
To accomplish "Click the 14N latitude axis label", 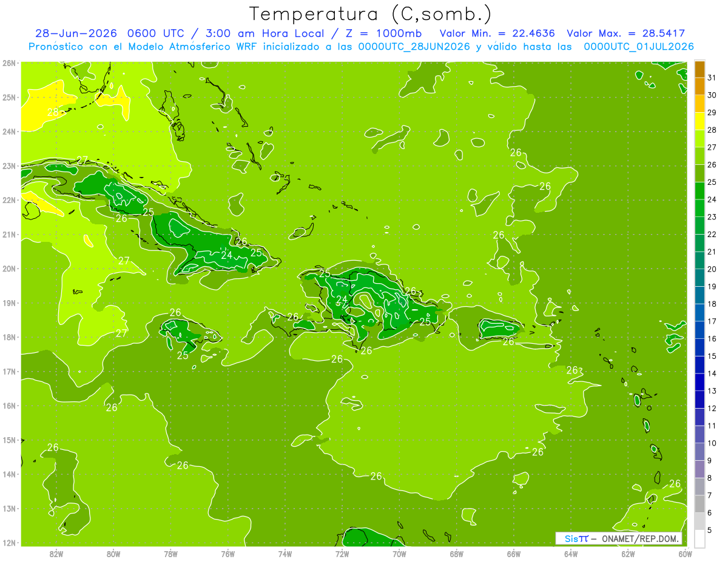I will click(x=9, y=474).
